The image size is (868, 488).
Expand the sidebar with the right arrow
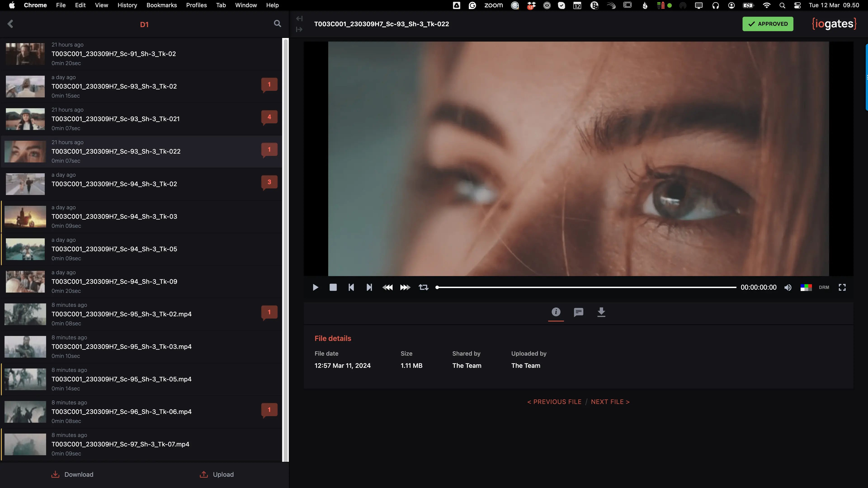299,30
